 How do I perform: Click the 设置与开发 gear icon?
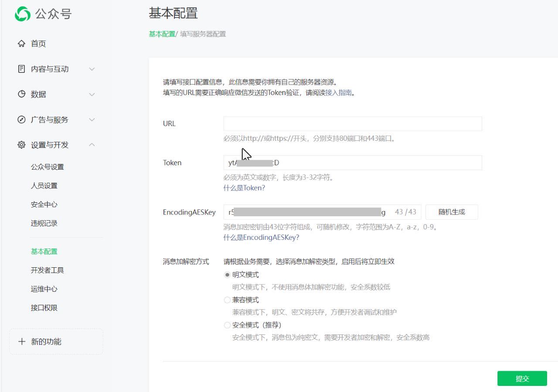pos(21,145)
